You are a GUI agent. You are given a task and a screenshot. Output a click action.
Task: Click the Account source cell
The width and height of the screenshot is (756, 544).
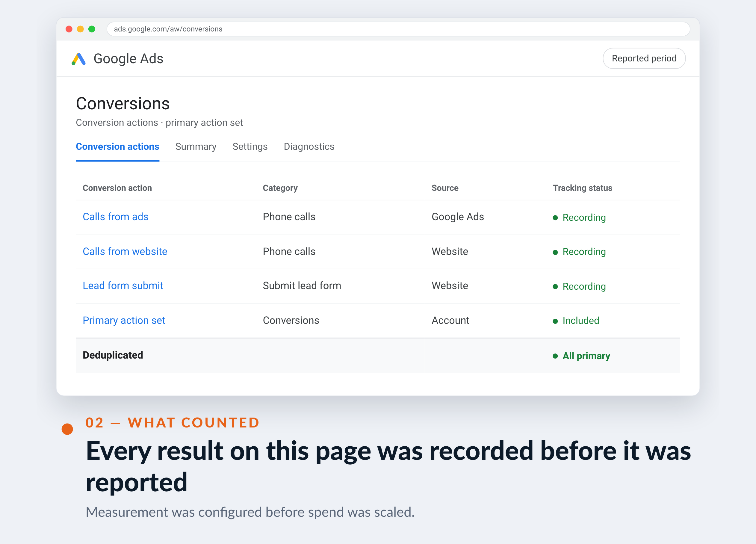coord(450,320)
